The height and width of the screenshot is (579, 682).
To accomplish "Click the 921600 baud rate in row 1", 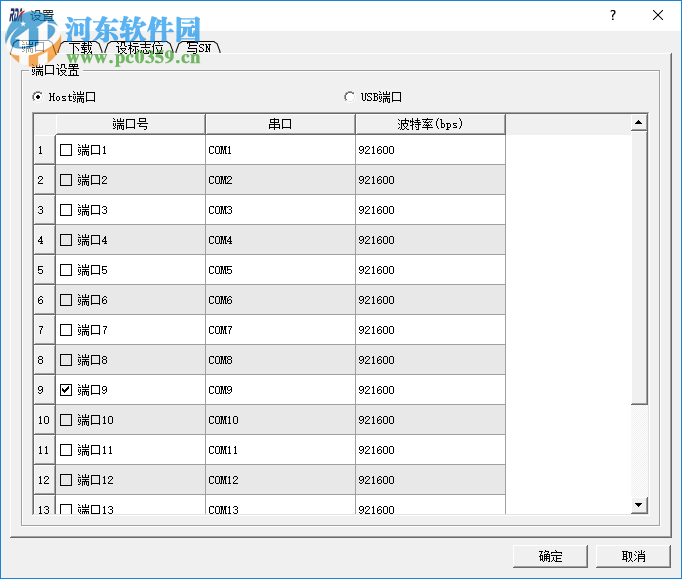I will coord(430,150).
